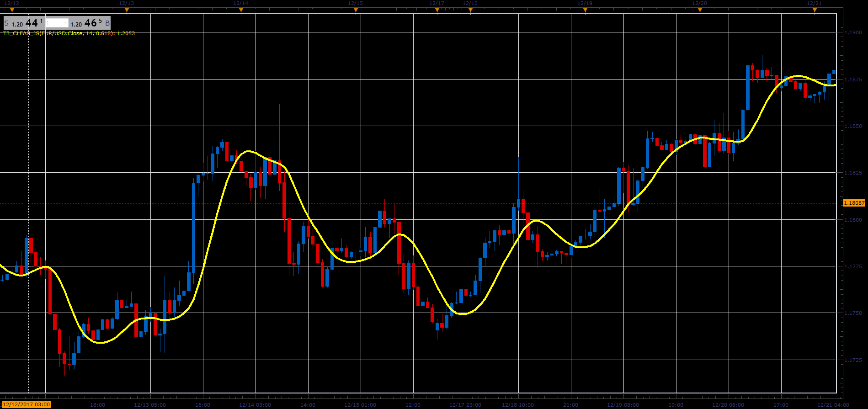The height and width of the screenshot is (409, 868).
Task: Click the 1.1875 price axis label
Action: (853, 80)
